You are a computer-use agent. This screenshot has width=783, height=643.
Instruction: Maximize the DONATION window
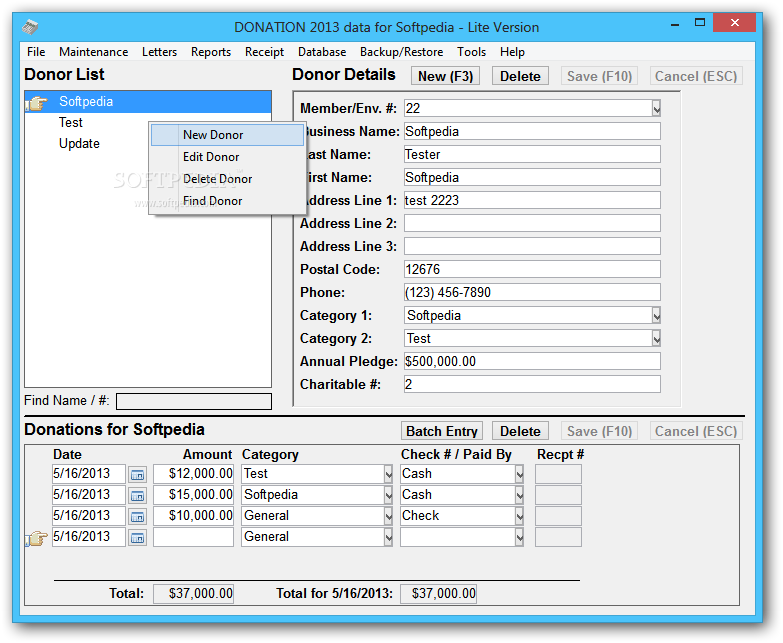coord(700,22)
